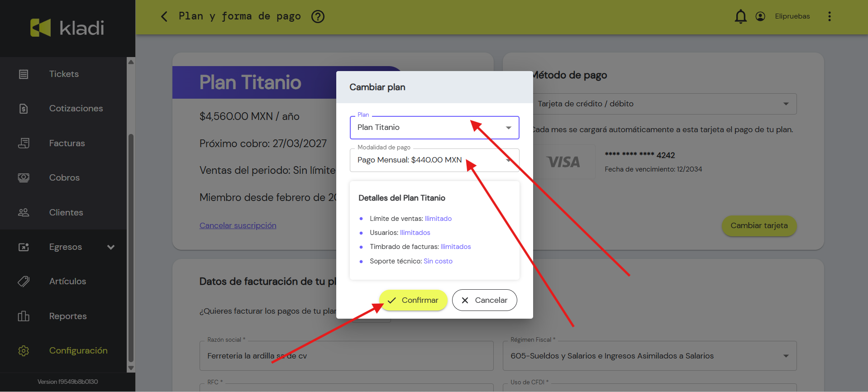868x392 pixels.
Task: Click the text "Próximo cobro: 27/03/2027"
Action: [x=263, y=143]
